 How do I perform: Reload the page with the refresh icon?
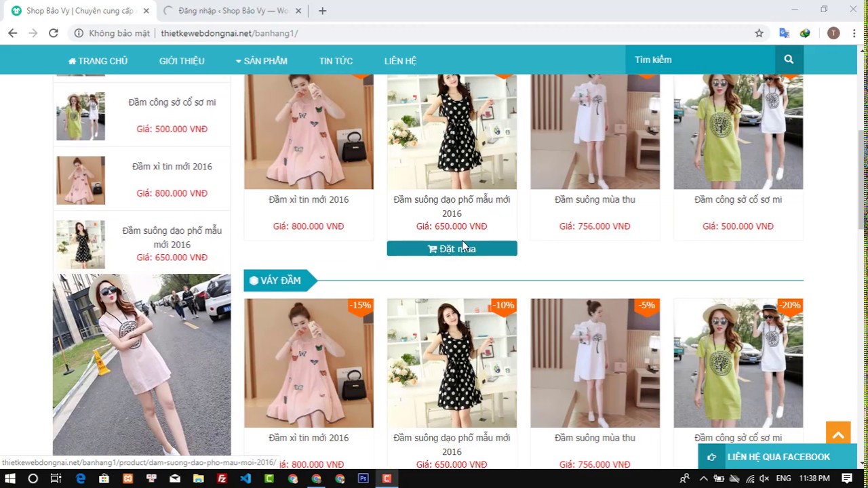pyautogui.click(x=54, y=33)
